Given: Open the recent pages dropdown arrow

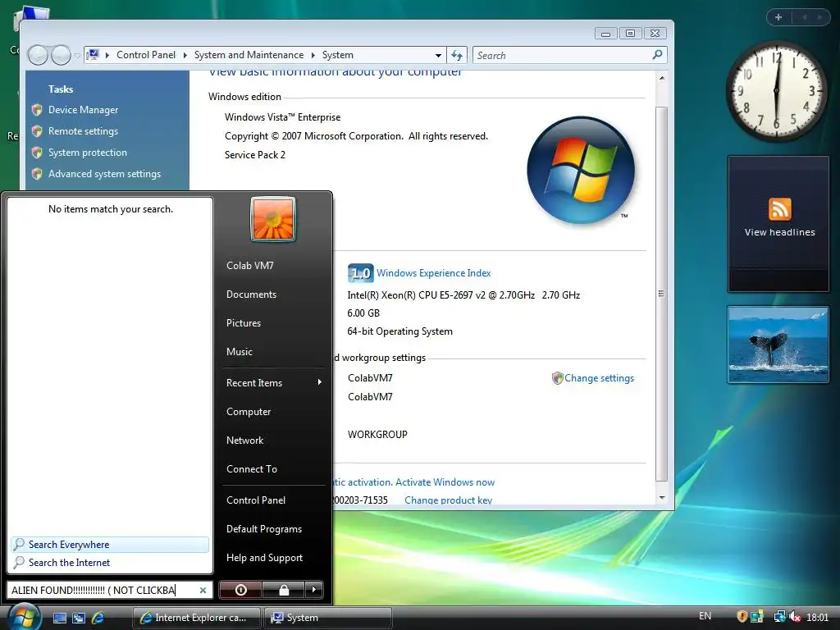Looking at the screenshot, I should pos(77,55).
